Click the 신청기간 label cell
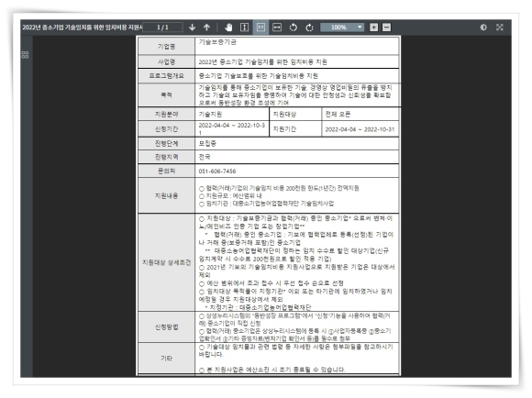This screenshot has width=532, height=398. (166, 129)
